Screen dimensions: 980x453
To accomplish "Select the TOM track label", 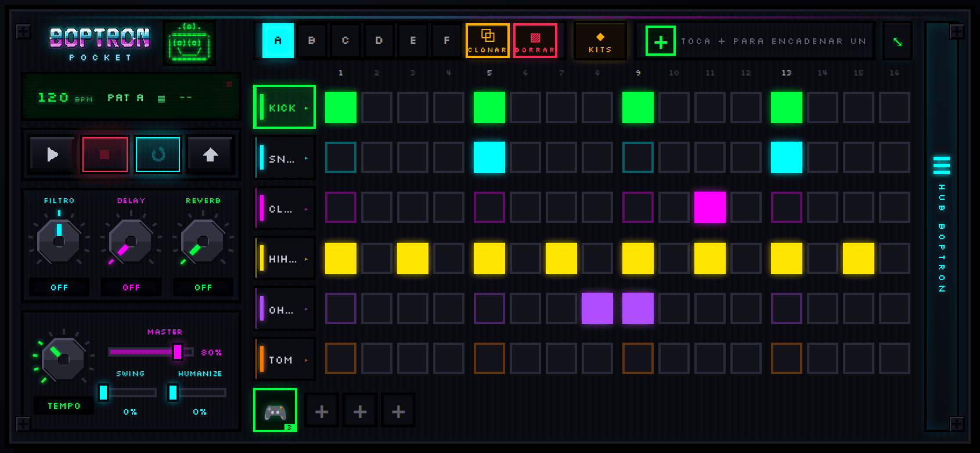I will tap(280, 360).
